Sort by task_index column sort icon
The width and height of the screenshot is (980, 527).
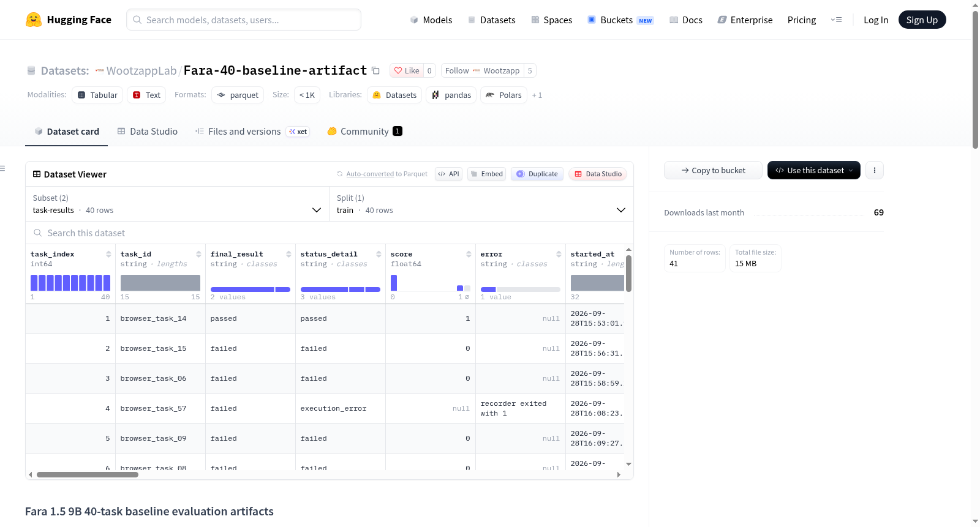[x=108, y=254]
